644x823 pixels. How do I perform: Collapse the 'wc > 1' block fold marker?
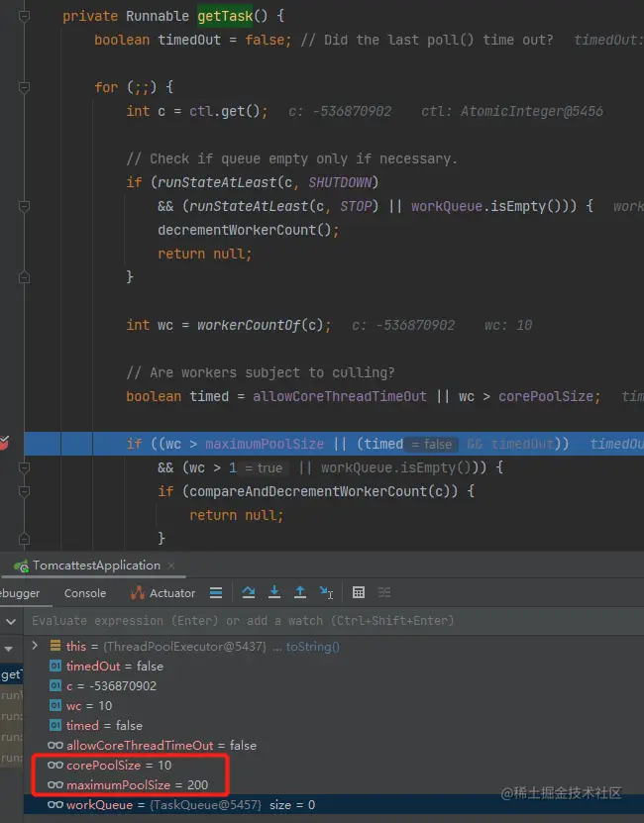coord(24,467)
